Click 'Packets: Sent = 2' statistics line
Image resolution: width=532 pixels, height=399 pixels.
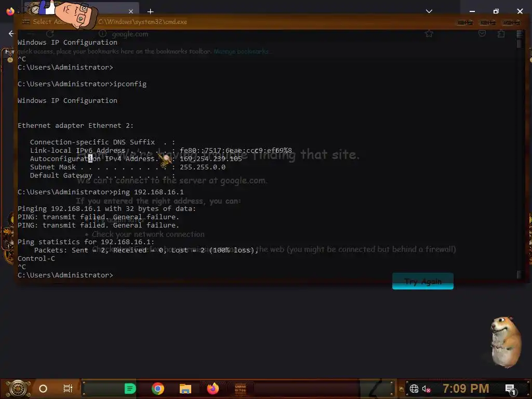tap(146, 250)
